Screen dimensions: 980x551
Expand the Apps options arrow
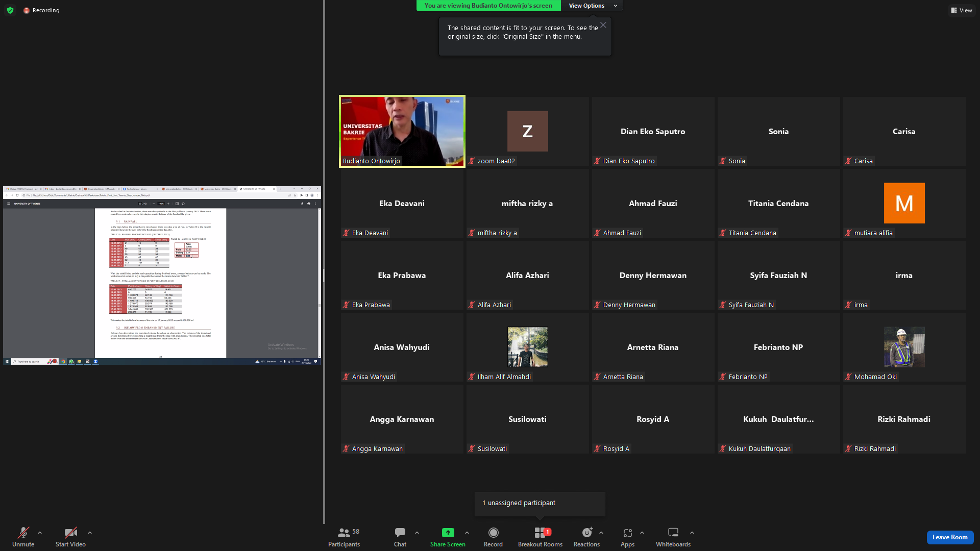tap(642, 533)
